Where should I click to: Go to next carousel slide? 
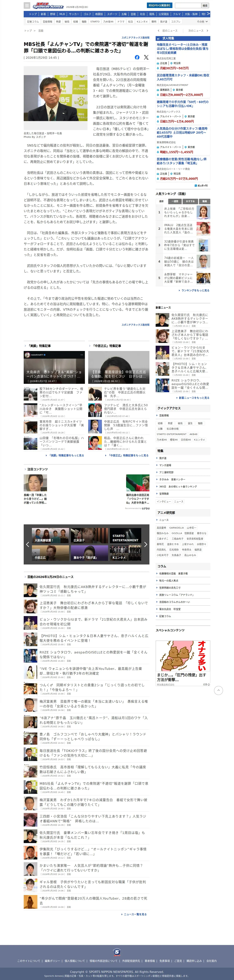click(x=145, y=544)
